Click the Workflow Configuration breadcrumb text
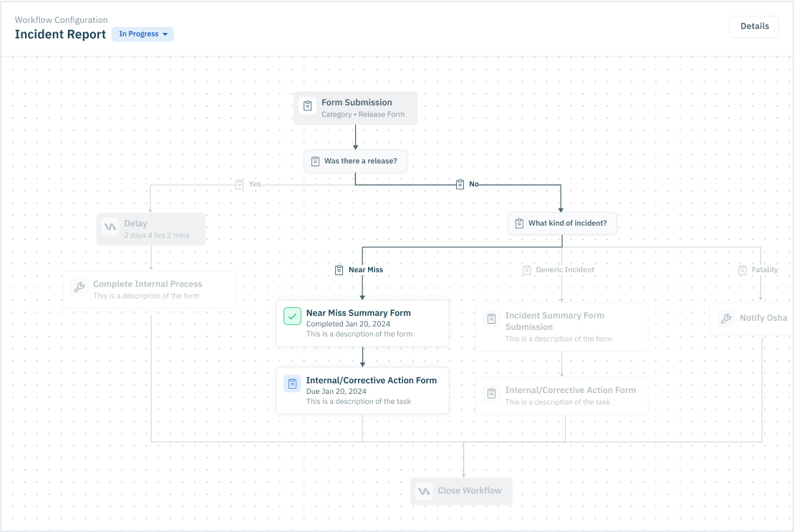The image size is (794, 532). click(62, 20)
